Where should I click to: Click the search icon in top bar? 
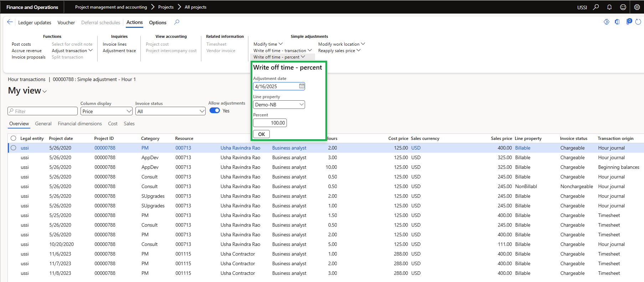coord(596,7)
